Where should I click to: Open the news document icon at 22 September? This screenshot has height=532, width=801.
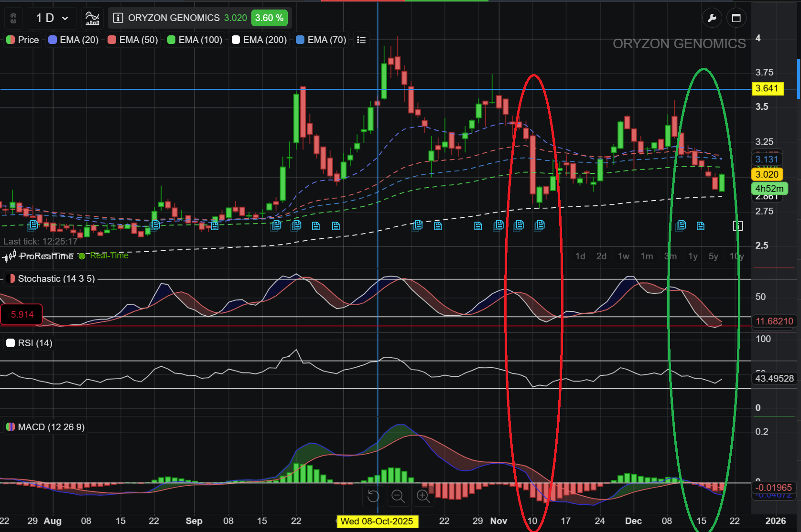tap(296, 225)
